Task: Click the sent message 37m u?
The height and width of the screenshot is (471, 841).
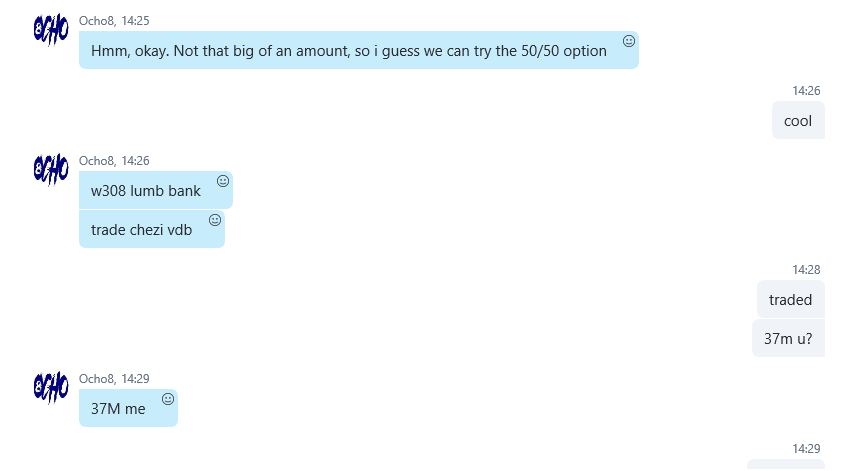Action: (788, 338)
